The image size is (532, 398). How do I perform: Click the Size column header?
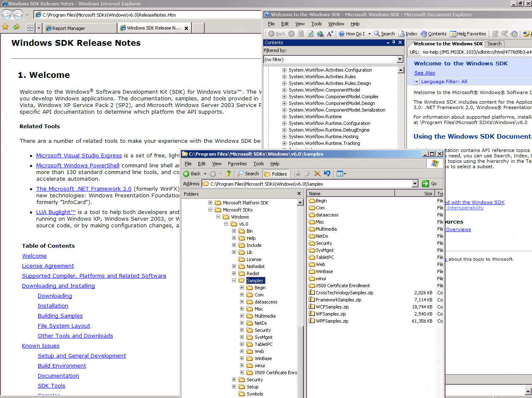click(415, 194)
